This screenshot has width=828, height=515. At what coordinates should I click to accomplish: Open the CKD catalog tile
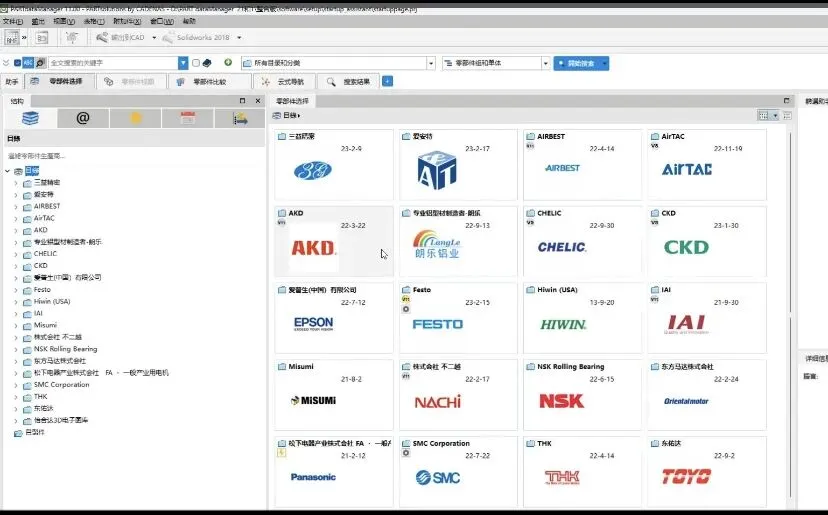[707, 241]
